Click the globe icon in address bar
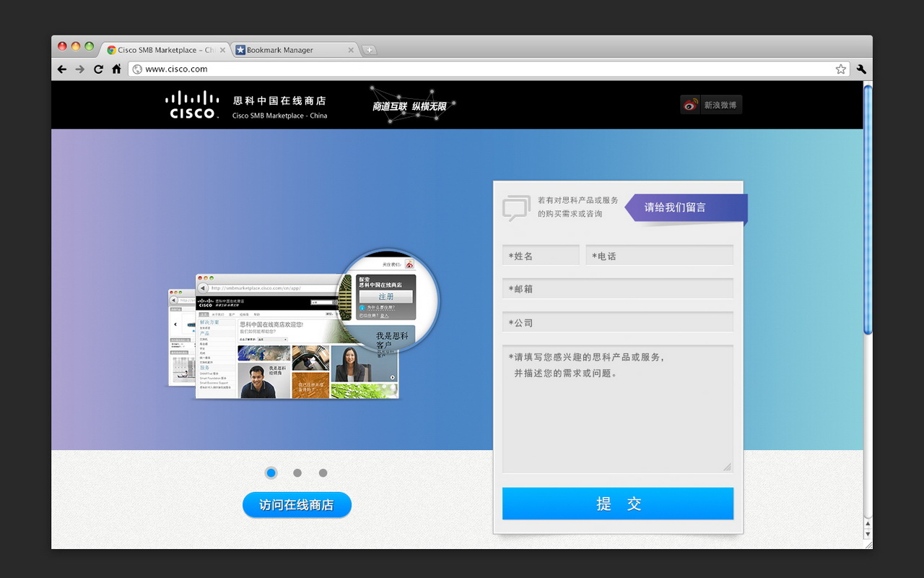Viewport: 924px width, 578px height. pos(137,69)
